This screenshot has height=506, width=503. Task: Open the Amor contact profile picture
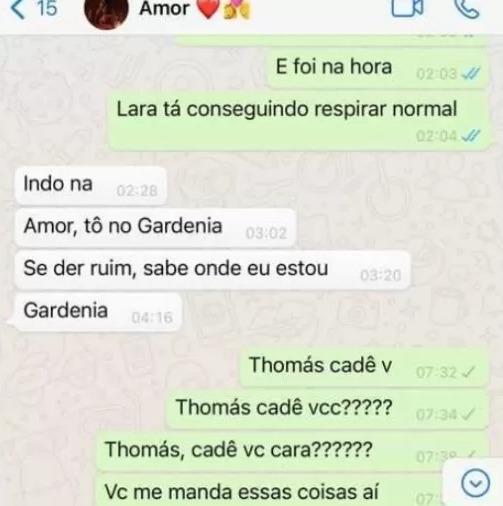point(107,12)
